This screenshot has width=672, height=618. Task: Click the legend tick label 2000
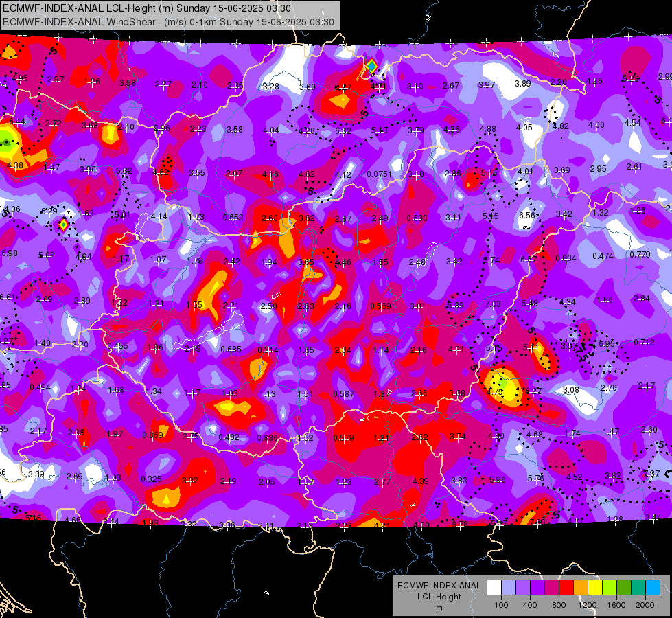tap(645, 605)
